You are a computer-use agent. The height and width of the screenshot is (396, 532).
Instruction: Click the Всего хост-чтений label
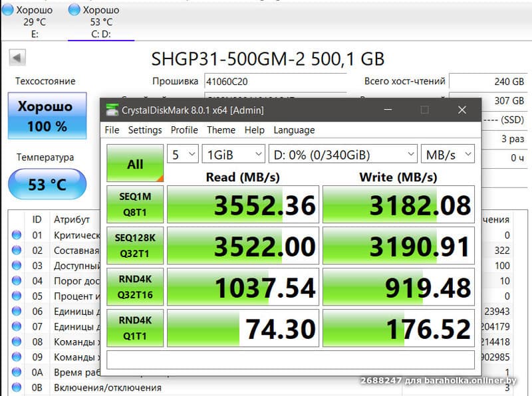click(x=404, y=81)
